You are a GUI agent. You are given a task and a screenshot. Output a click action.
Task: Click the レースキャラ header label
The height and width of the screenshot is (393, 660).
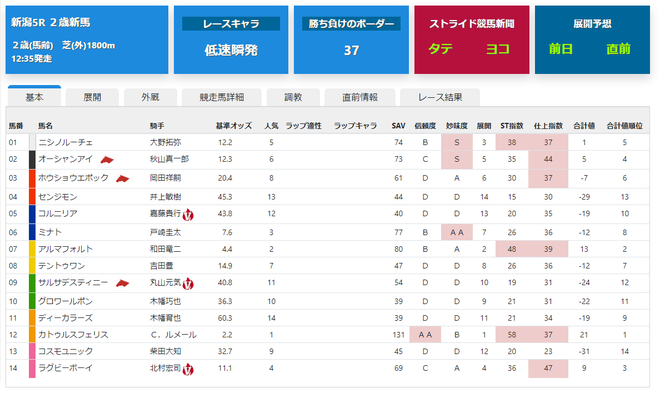pos(231,24)
